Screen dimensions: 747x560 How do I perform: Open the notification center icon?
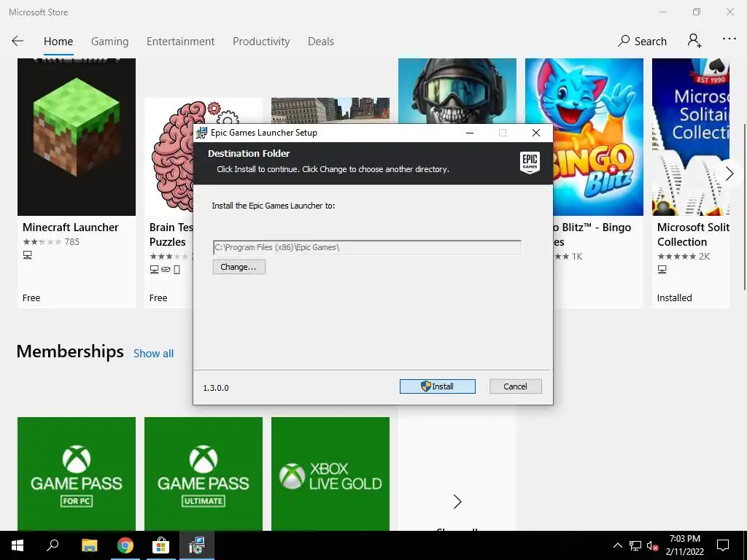coord(723,545)
